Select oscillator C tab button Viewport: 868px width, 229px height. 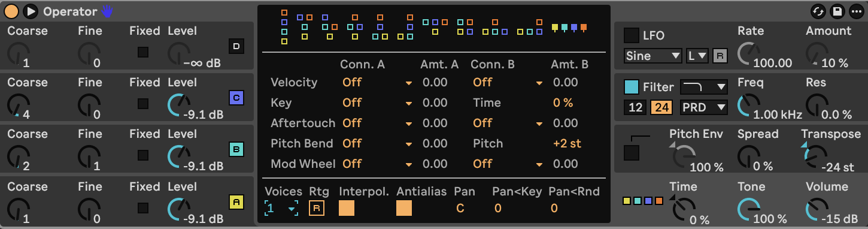pos(236,98)
